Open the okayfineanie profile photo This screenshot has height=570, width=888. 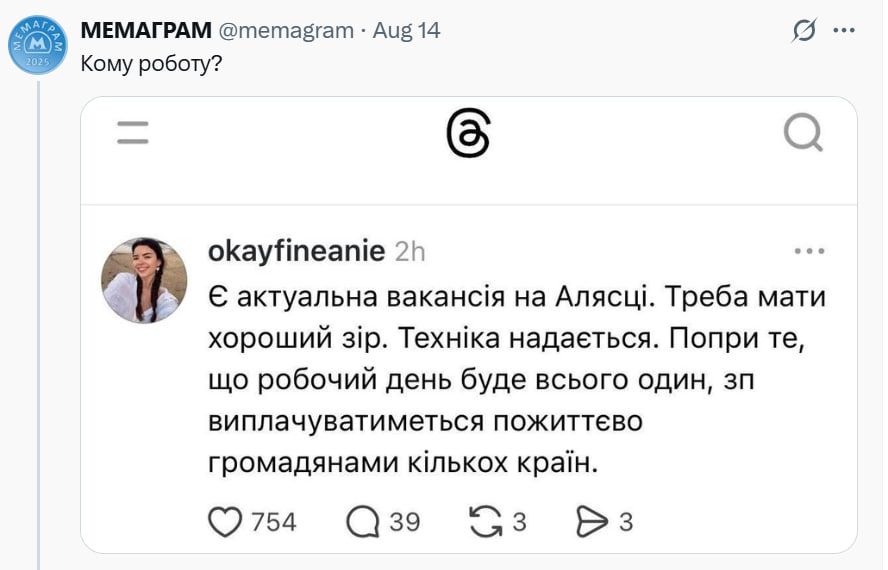click(144, 279)
